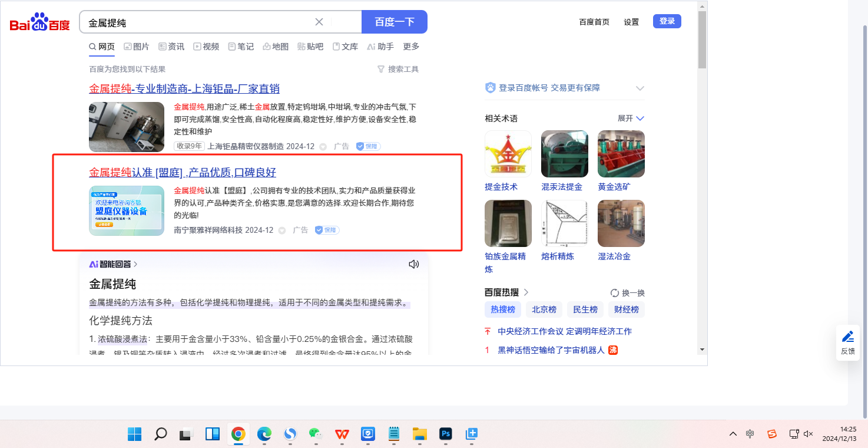Open the Notepad app on the taskbar

[394, 434]
